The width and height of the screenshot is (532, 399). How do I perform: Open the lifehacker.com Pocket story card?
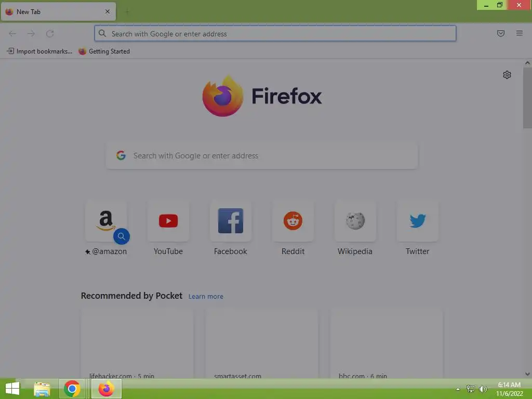137,343
